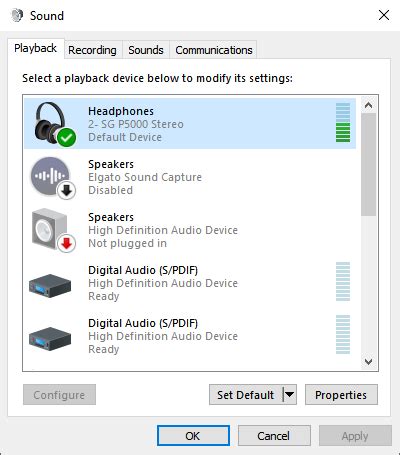Select the Headphones device icon

51,123
